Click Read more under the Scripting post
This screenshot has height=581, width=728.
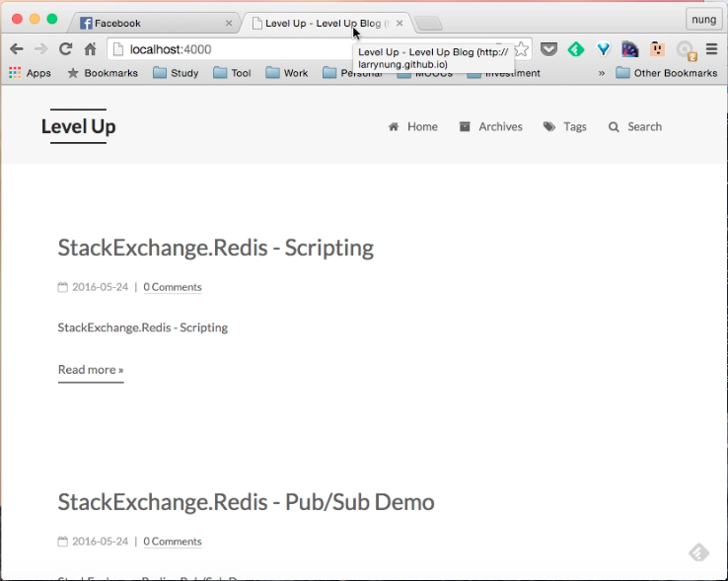pyautogui.click(x=91, y=370)
